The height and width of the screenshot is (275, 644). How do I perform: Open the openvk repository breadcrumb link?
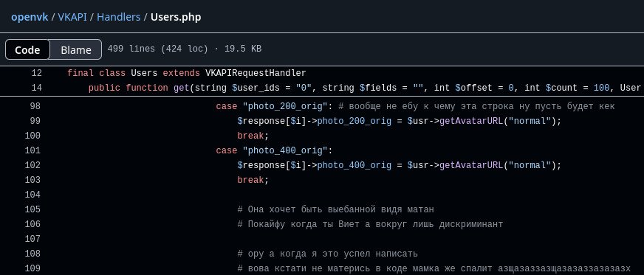tap(30, 17)
